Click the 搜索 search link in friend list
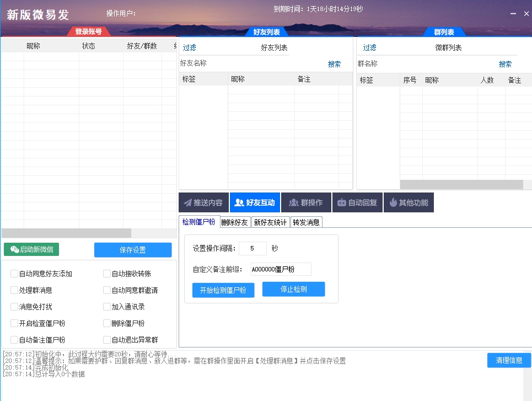The width and height of the screenshot is (532, 401). pyautogui.click(x=334, y=63)
